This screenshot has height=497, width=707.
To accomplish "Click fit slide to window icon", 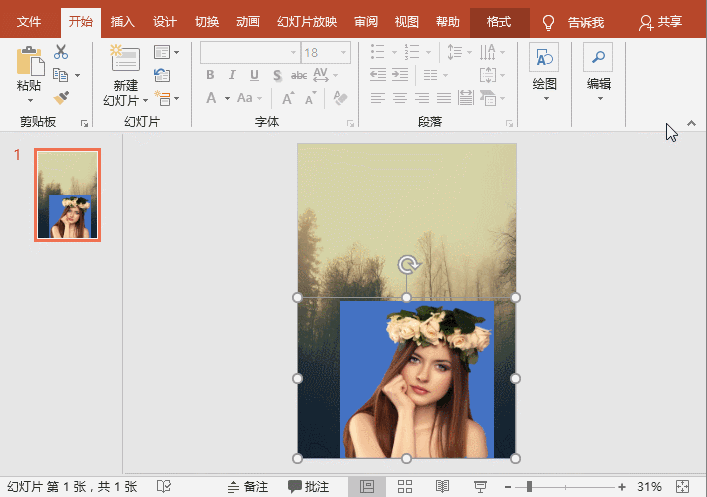I will pyautogui.click(x=683, y=487).
